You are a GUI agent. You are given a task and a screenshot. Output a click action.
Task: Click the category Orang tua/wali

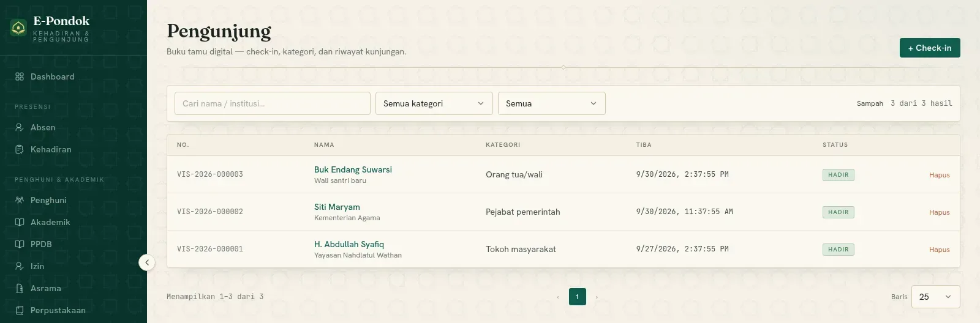tap(514, 174)
